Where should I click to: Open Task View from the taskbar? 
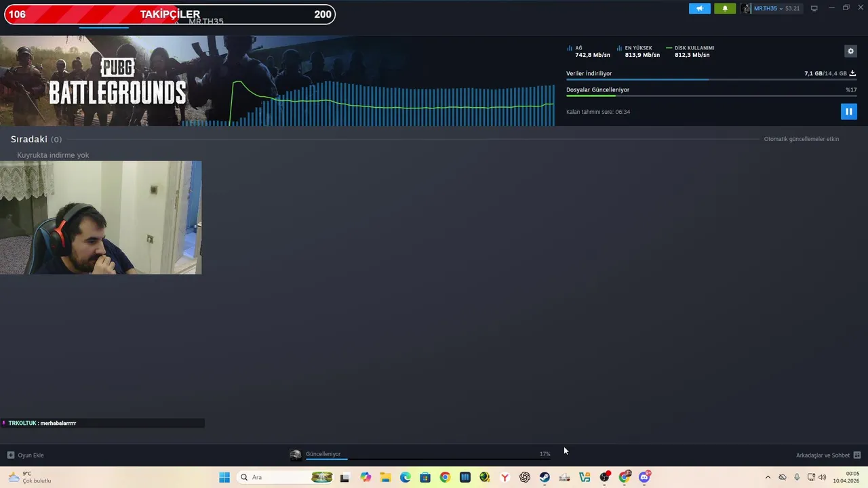[x=344, y=477]
